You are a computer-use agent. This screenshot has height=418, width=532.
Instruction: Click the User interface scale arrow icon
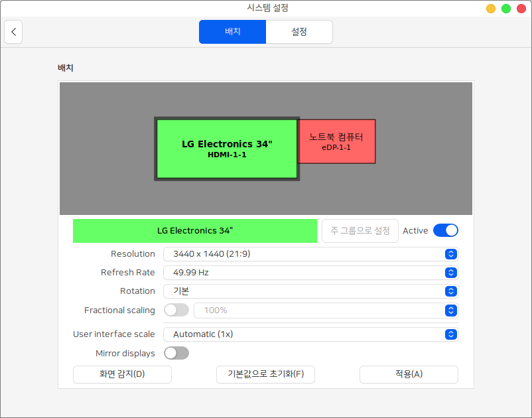(451, 334)
